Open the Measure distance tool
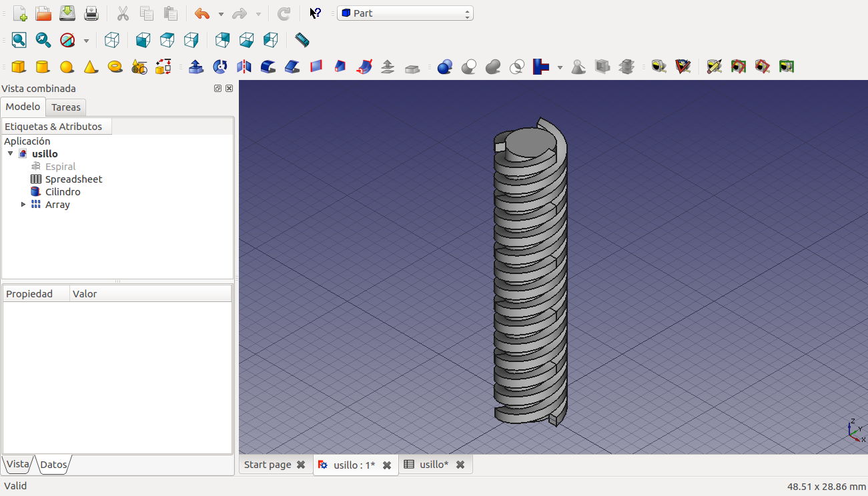Viewport: 868px width, 496px height. pos(302,40)
